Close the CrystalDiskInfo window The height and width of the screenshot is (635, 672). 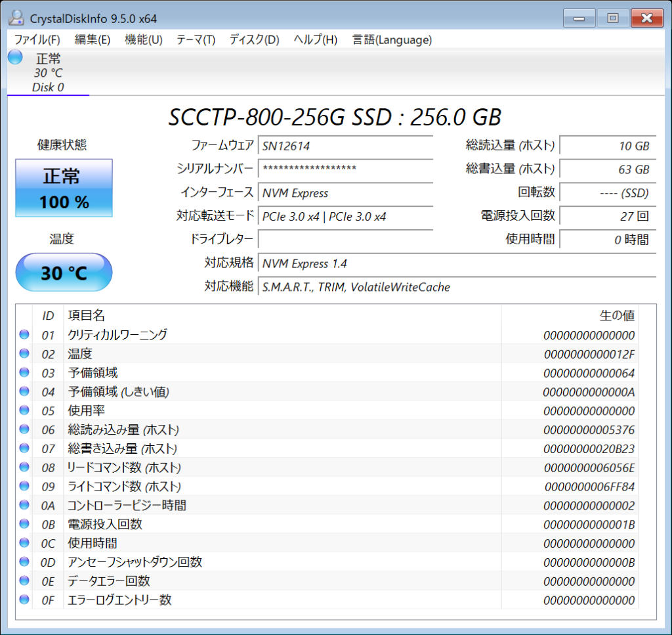click(646, 18)
